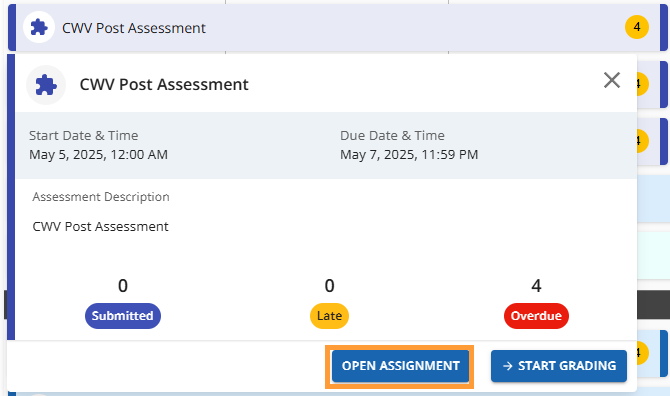Click the puzzle piece icon in the popup header
This screenshot has height=396, width=670.
coord(46,85)
